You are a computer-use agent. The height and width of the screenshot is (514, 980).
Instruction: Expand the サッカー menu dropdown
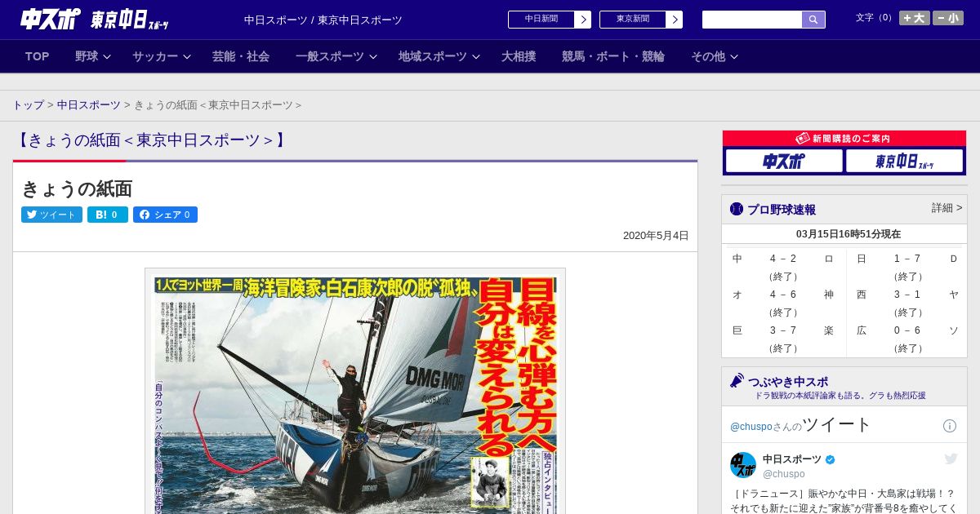[x=162, y=56]
